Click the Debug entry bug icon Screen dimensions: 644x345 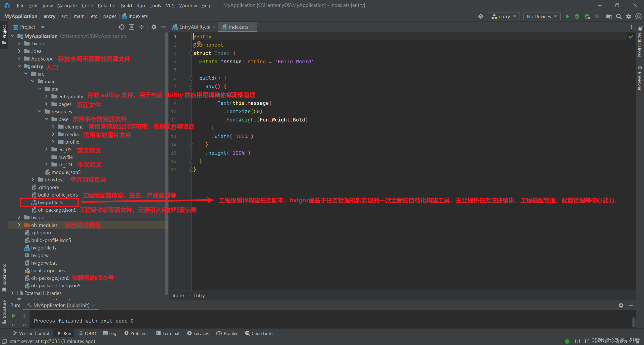tap(577, 16)
